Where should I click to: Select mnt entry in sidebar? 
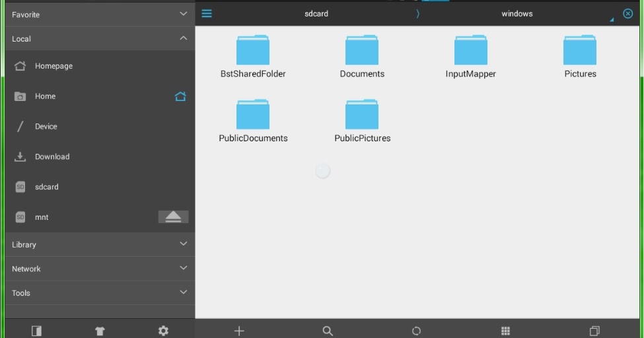pos(100,217)
